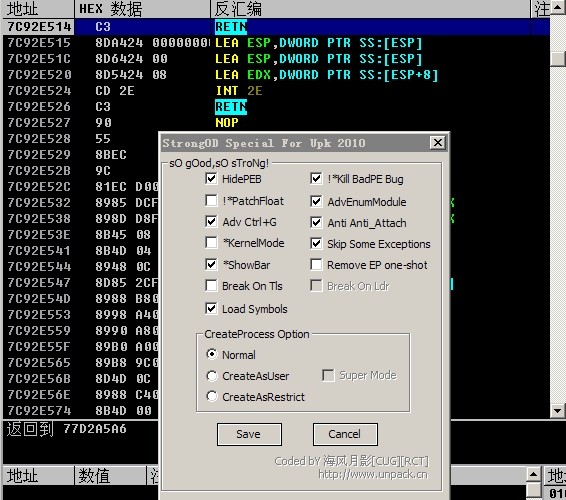Select the row at address 7C92E529
The image size is (566, 500).
coord(80,155)
